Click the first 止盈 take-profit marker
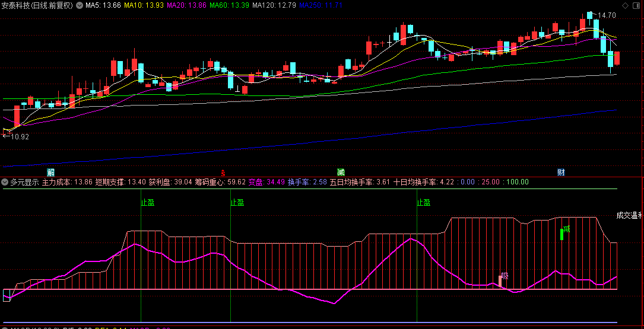This screenshot has height=329, width=644. click(x=147, y=202)
